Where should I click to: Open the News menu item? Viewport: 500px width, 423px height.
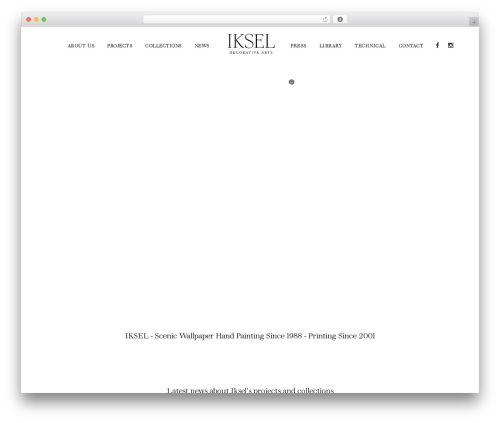(202, 46)
